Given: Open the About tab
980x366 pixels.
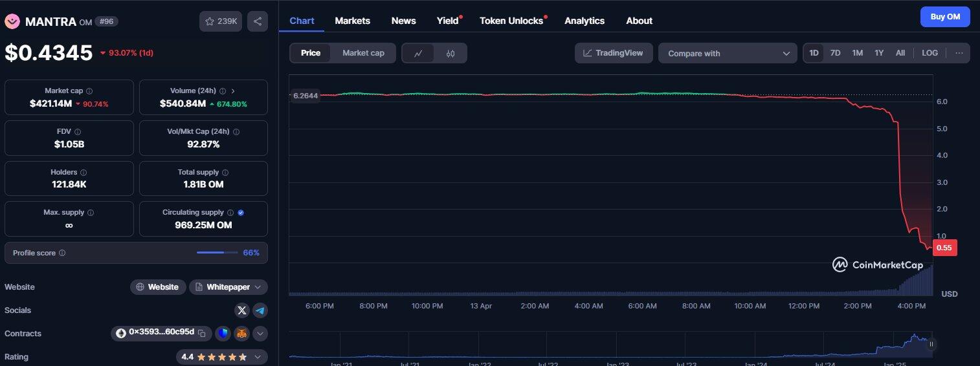Looking at the screenshot, I should pos(640,21).
